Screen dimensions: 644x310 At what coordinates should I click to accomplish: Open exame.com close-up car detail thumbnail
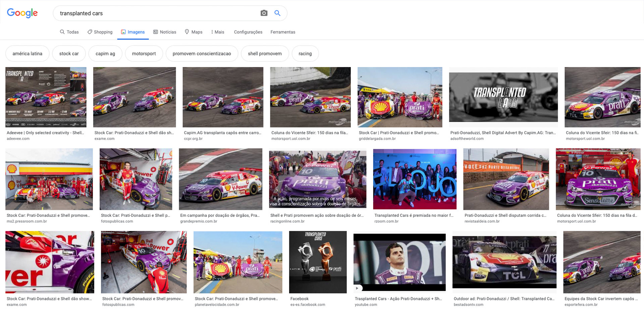click(50, 262)
